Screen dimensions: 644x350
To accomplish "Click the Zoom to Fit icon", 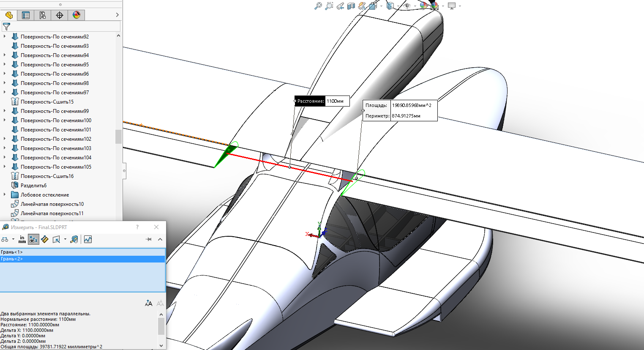I will pos(318,6).
